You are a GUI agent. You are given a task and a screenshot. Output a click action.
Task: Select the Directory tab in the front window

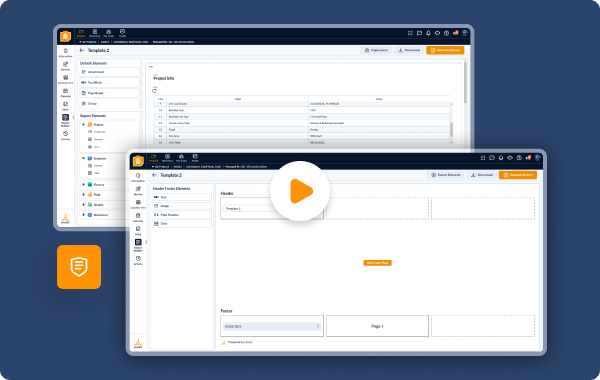tap(167, 158)
